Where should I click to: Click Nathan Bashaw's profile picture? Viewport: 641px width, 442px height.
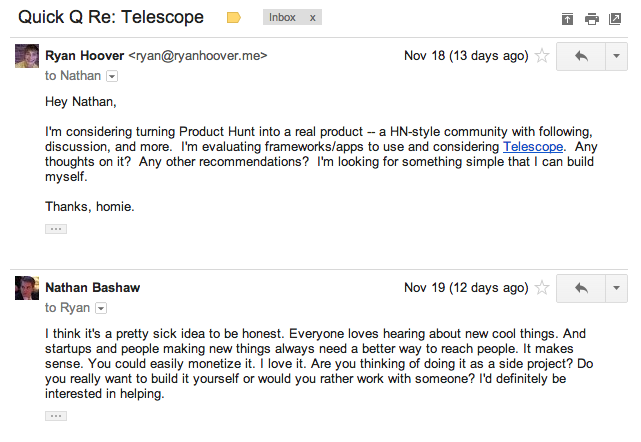coord(27,288)
